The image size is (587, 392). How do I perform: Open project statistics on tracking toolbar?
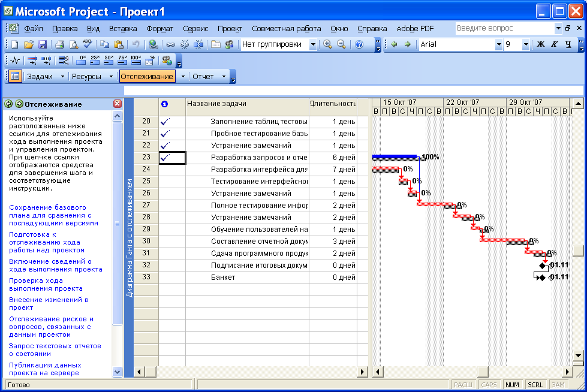tap(15, 61)
